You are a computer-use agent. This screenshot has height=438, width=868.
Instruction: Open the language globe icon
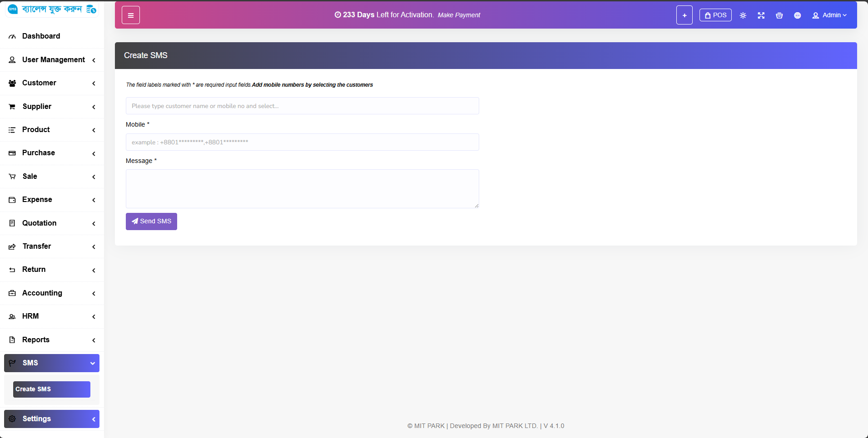point(797,15)
